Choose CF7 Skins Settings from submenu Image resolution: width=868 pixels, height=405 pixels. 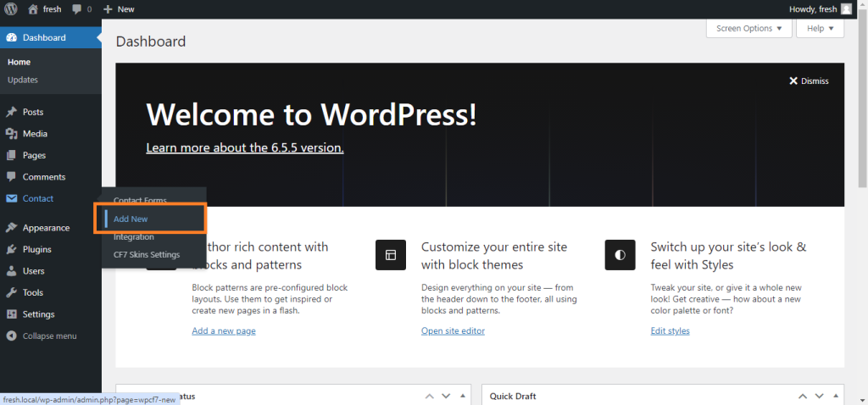click(x=147, y=254)
